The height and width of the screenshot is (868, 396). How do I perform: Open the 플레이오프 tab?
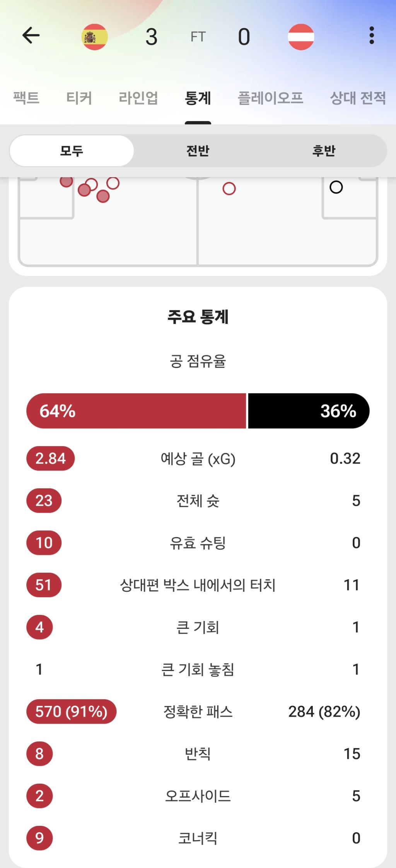(270, 98)
